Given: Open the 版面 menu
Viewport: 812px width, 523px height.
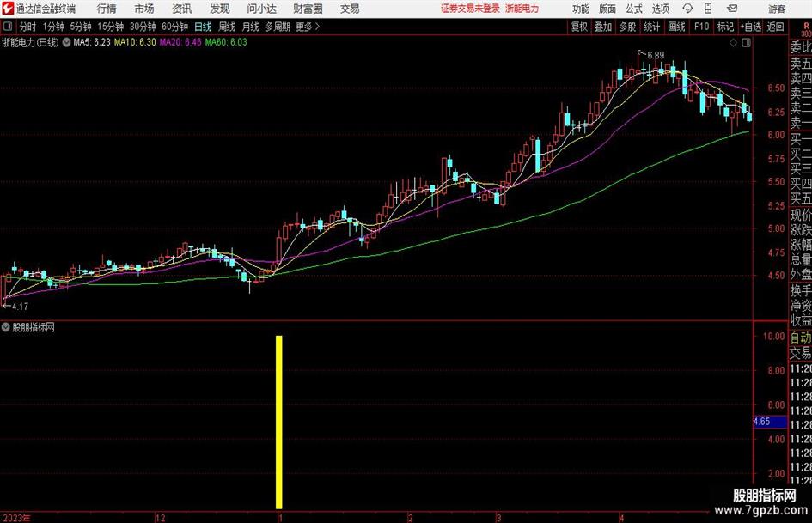Looking at the screenshot, I should pos(607,9).
